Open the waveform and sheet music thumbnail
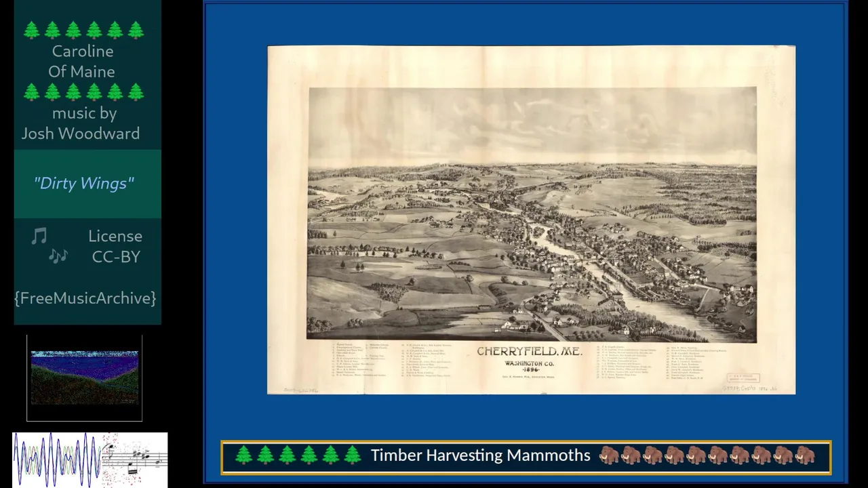 point(90,460)
